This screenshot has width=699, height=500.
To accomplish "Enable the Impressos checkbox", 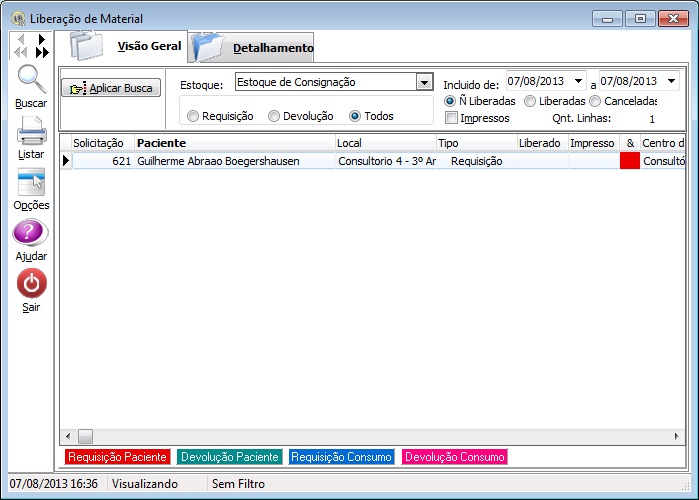I will coord(452,118).
